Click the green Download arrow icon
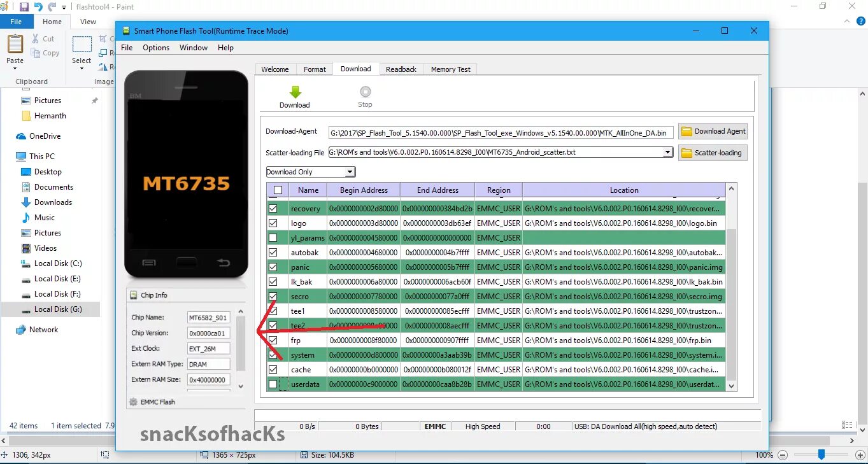868x464 pixels. (295, 92)
